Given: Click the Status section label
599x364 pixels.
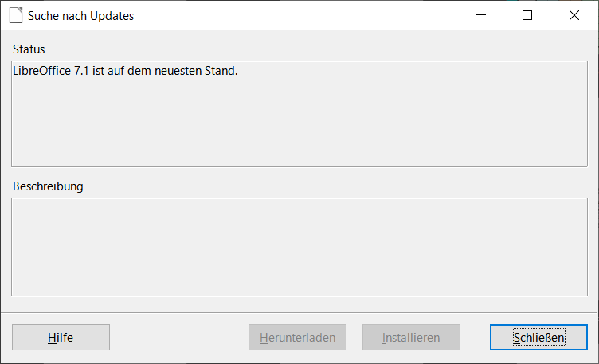Looking at the screenshot, I should click(x=29, y=49).
